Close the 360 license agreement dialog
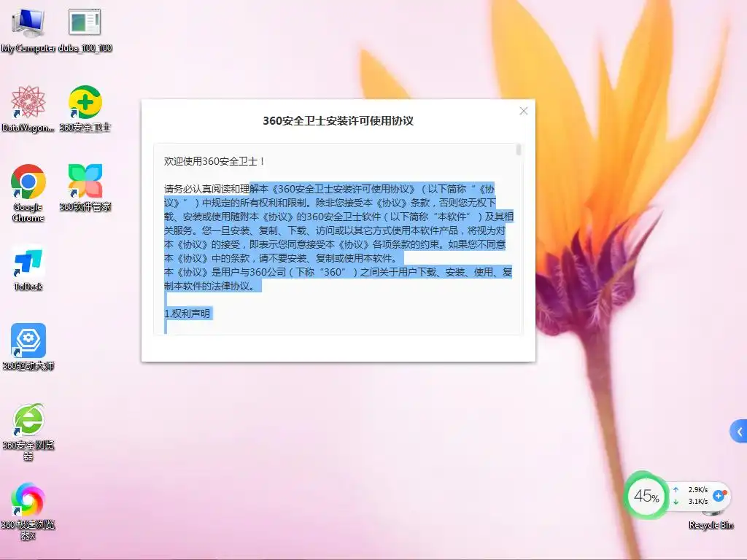 click(523, 111)
